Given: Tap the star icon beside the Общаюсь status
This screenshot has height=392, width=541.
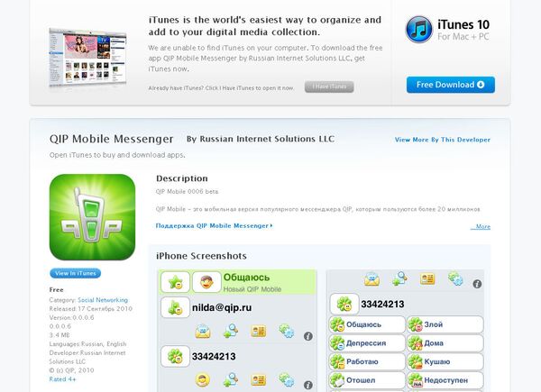Looking at the screenshot, I should pyautogui.click(x=175, y=282).
